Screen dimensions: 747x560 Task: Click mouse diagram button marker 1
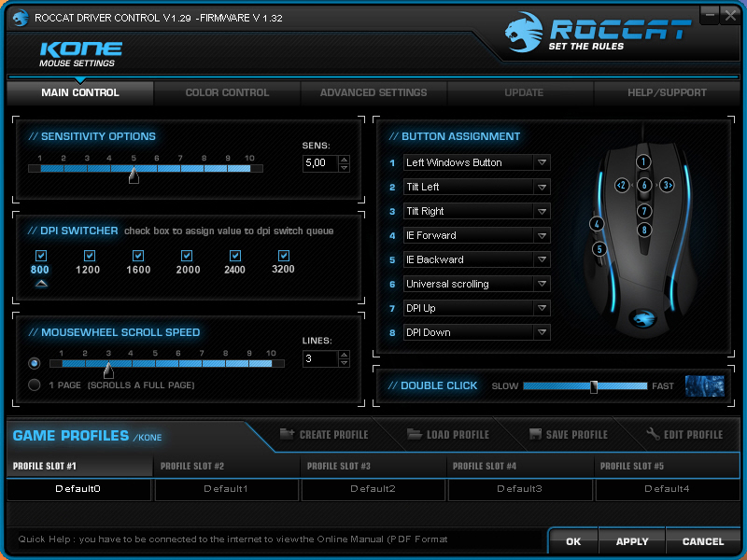click(x=643, y=161)
